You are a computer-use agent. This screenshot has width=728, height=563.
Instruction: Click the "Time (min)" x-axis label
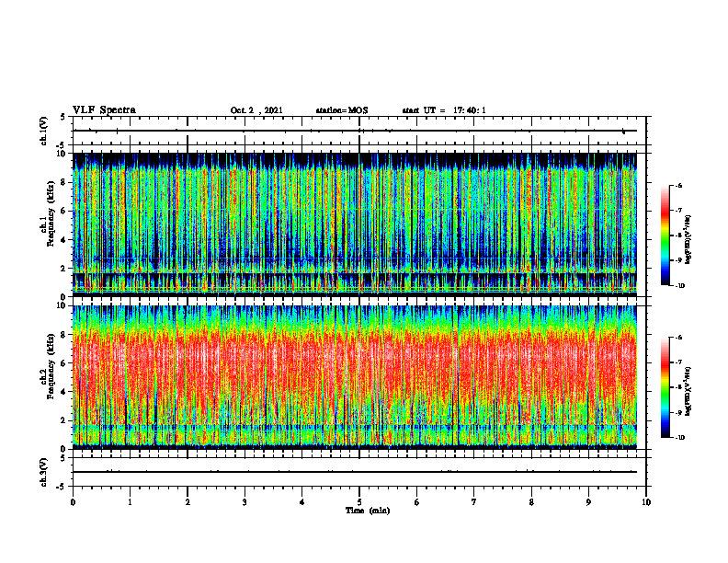click(x=368, y=511)
